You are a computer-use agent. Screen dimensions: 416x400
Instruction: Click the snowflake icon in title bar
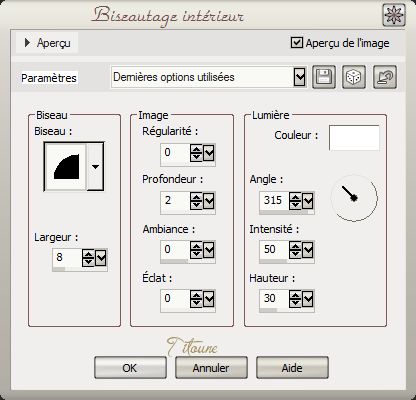394,15
